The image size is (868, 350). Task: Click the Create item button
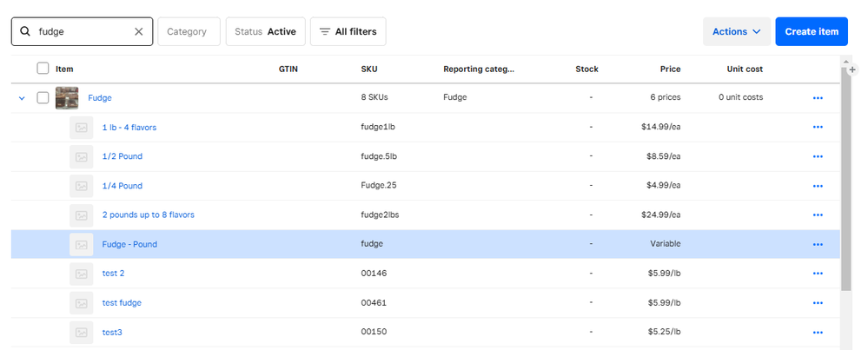[x=811, y=31]
